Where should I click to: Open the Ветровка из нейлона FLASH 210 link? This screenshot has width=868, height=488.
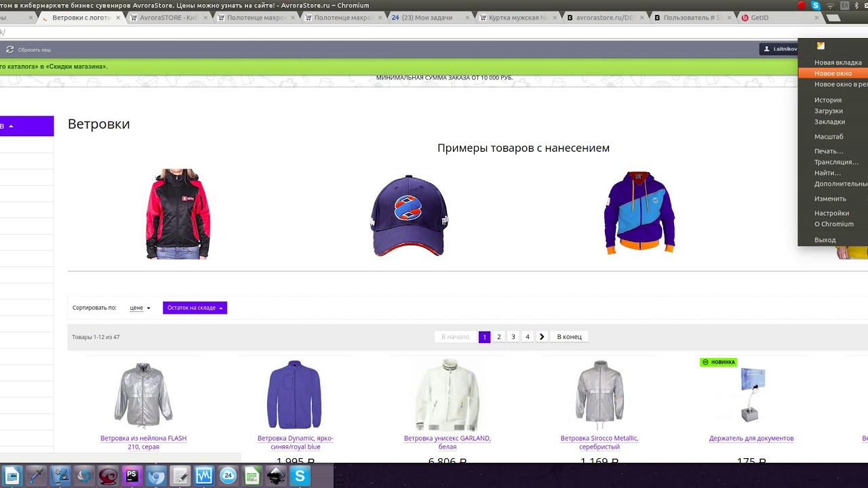[x=143, y=443]
